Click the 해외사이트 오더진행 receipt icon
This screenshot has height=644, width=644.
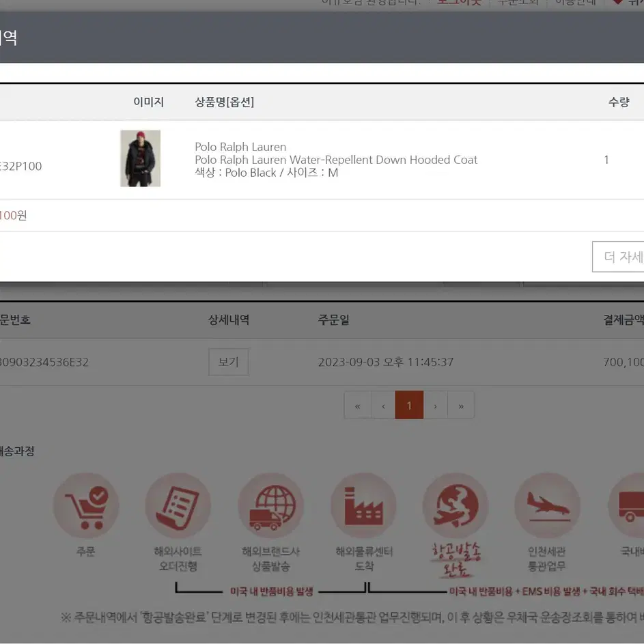tap(178, 505)
